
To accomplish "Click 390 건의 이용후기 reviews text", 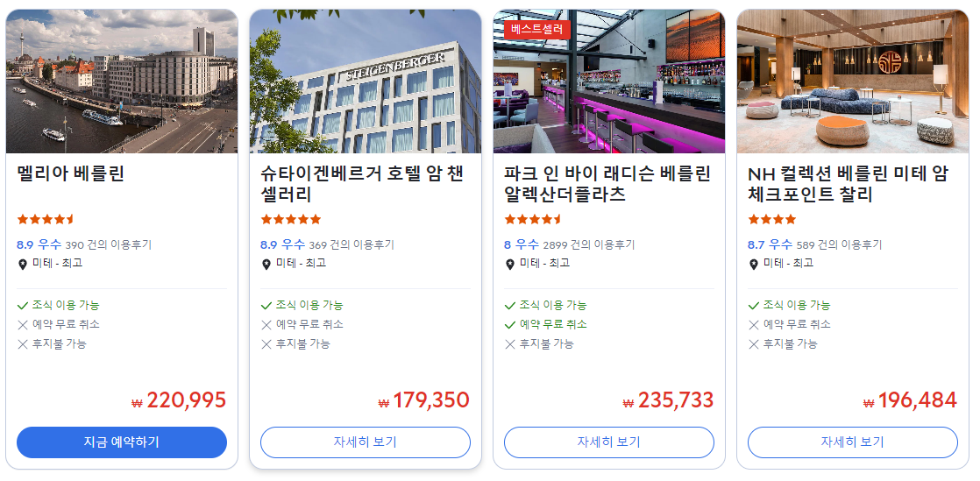I will click(x=108, y=244).
